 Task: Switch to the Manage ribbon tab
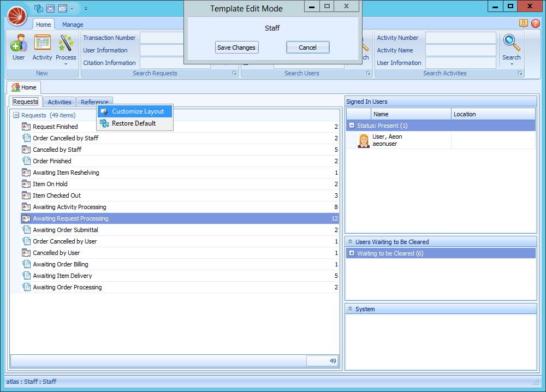coord(73,25)
